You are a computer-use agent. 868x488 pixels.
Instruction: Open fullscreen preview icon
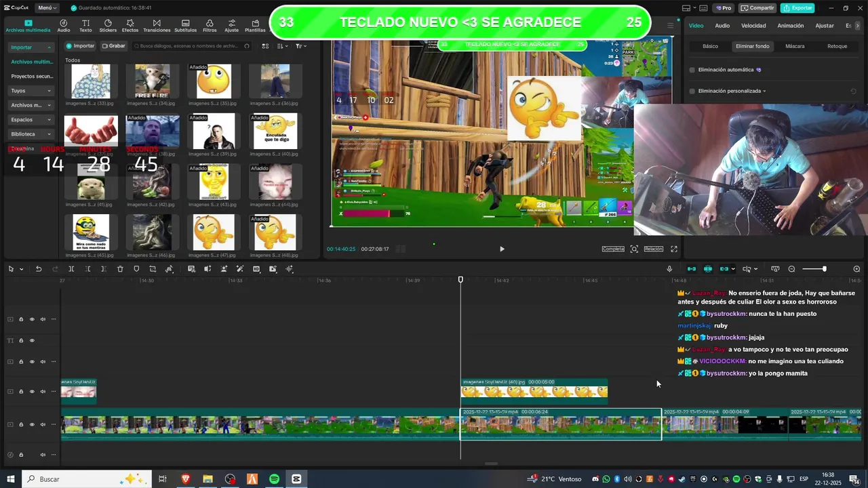[674, 249]
